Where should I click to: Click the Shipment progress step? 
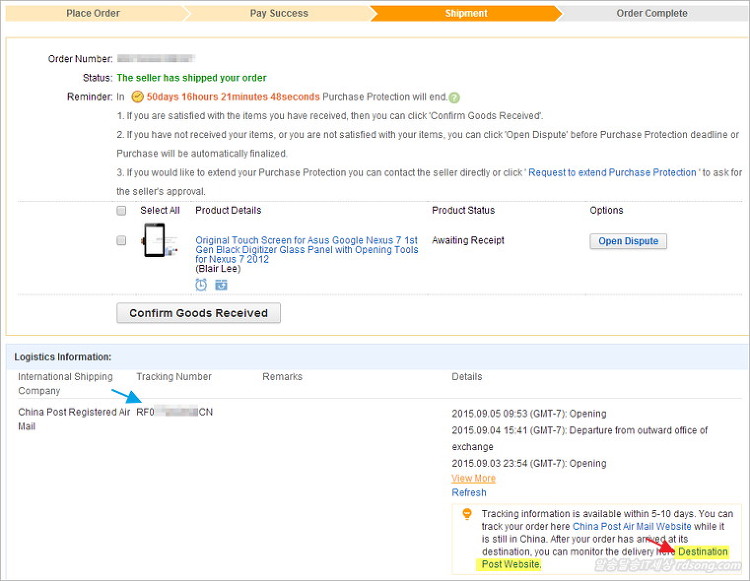point(466,13)
